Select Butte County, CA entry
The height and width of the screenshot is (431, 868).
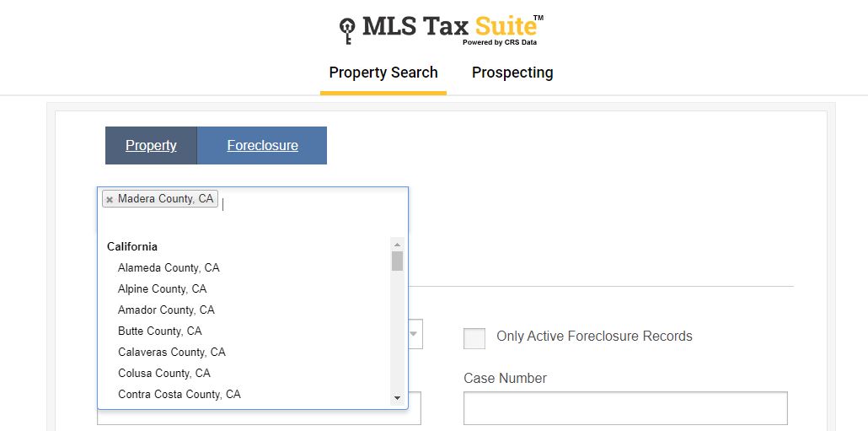point(159,331)
